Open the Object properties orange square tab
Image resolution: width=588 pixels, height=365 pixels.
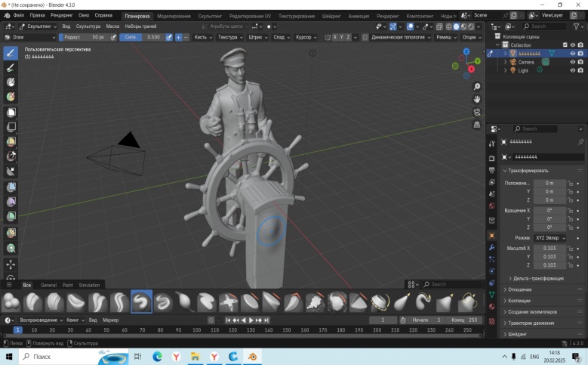coord(491,236)
